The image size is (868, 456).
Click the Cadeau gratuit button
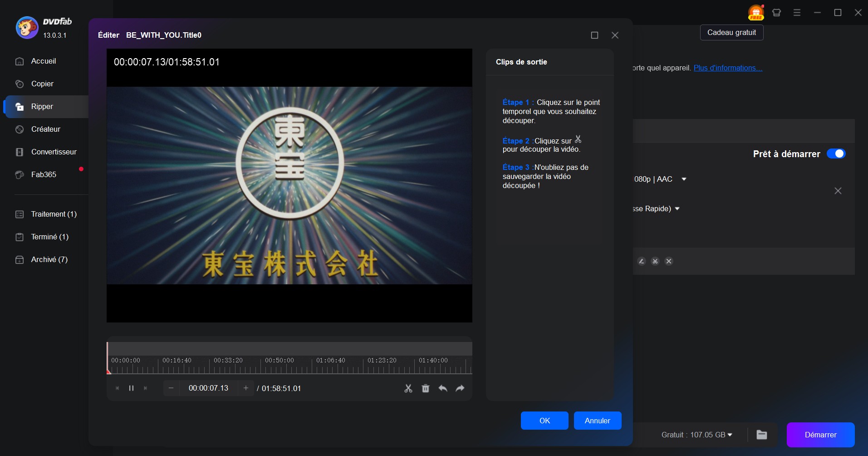pos(731,33)
